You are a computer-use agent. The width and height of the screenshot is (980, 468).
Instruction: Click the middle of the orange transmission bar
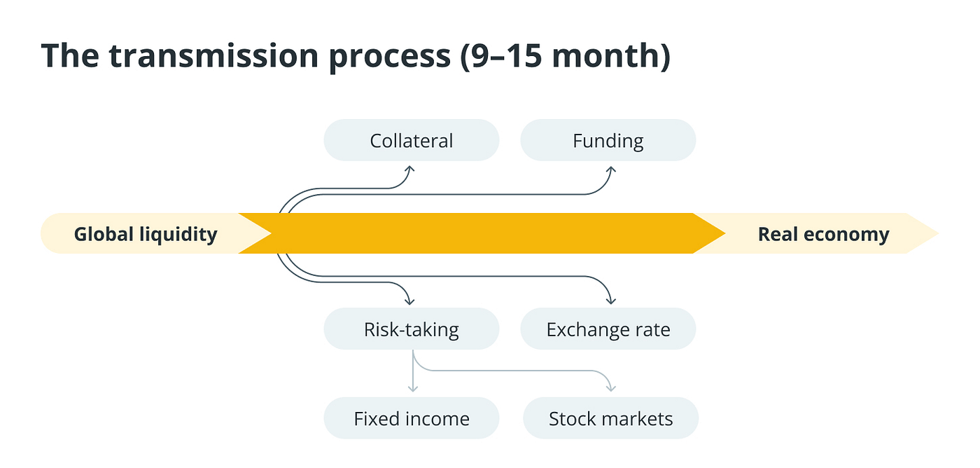click(483, 233)
